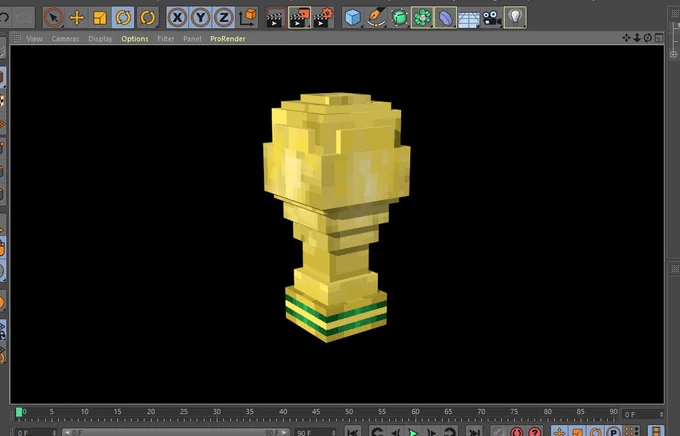
Task: Open the blue Bend deformers flyout
Action: pos(445,18)
